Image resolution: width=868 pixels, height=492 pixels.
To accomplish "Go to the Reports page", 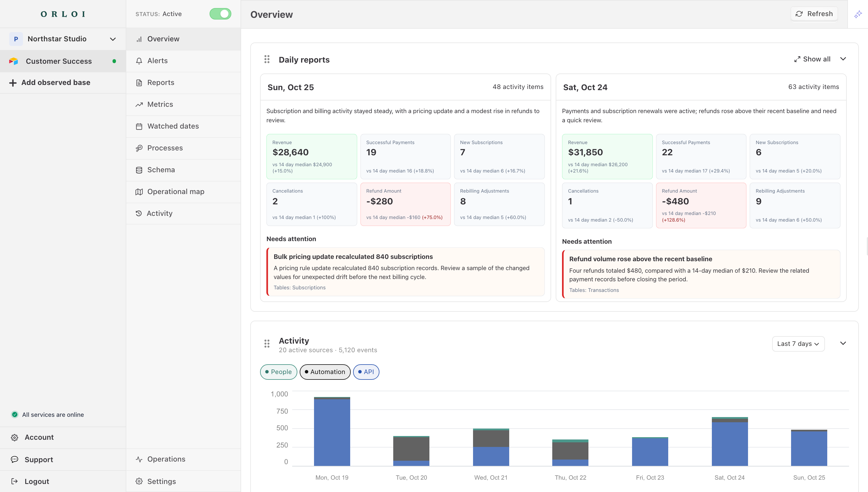I will click(183, 83).
